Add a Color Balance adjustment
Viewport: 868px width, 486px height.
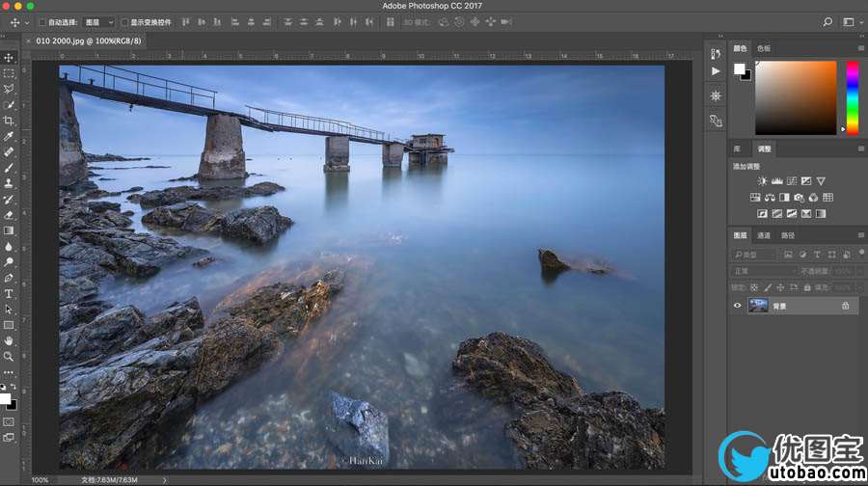(x=770, y=198)
